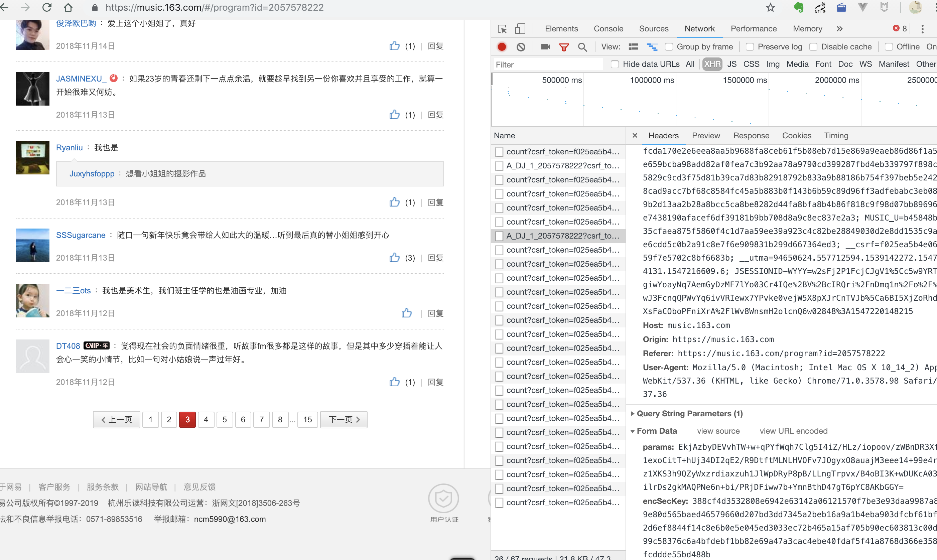This screenshot has width=937, height=560.
Task: Open the Response tab
Action: [751, 135]
